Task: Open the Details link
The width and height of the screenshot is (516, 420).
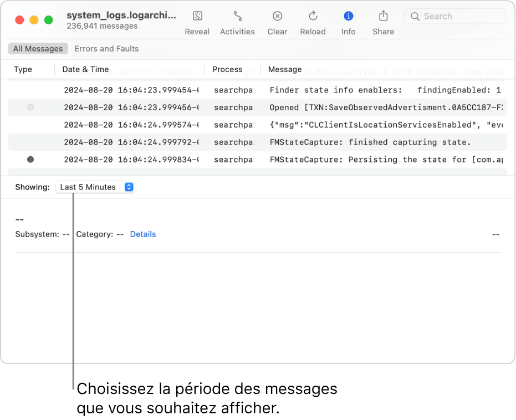Action: point(143,234)
